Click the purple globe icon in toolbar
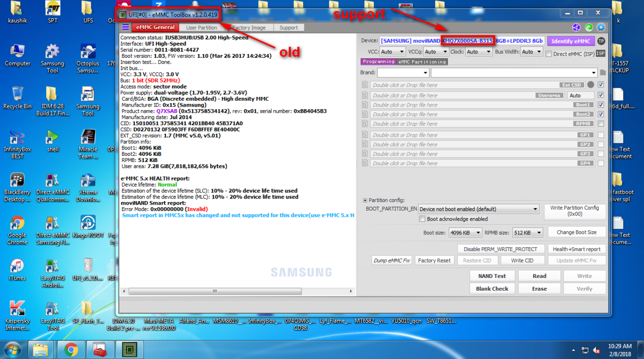 point(577,27)
